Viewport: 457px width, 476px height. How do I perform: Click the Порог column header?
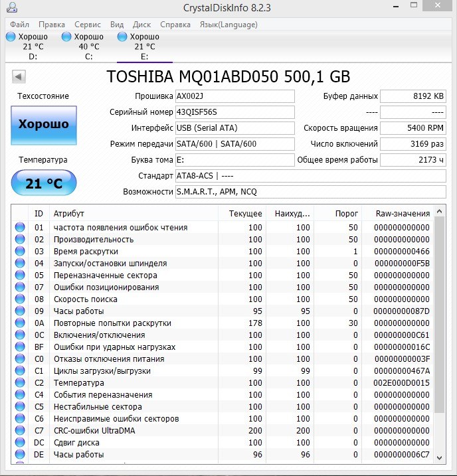[x=337, y=213]
